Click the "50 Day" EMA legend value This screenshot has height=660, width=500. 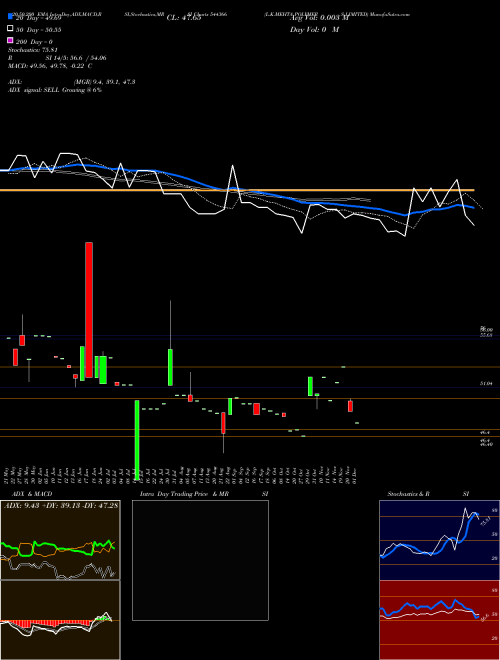39,30
